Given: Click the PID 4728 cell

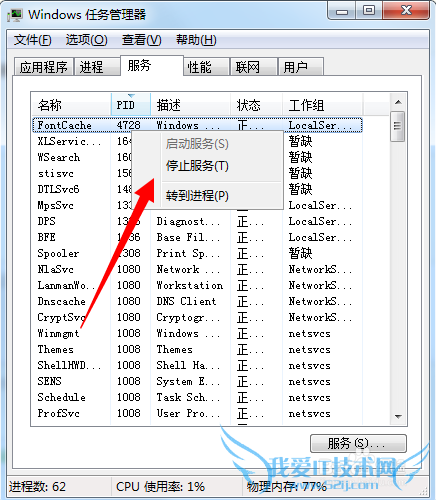Looking at the screenshot, I should (x=129, y=125).
